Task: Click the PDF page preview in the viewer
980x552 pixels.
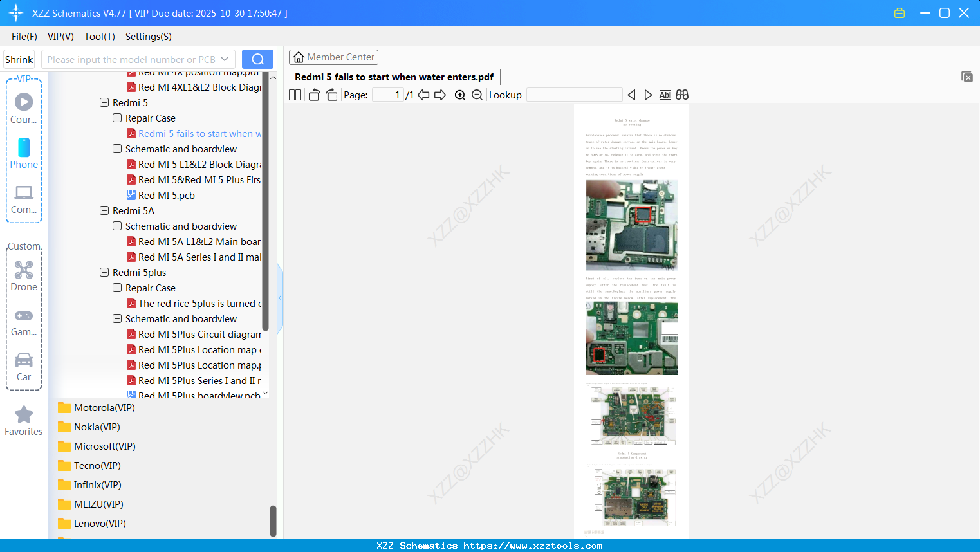Action: coord(631,321)
